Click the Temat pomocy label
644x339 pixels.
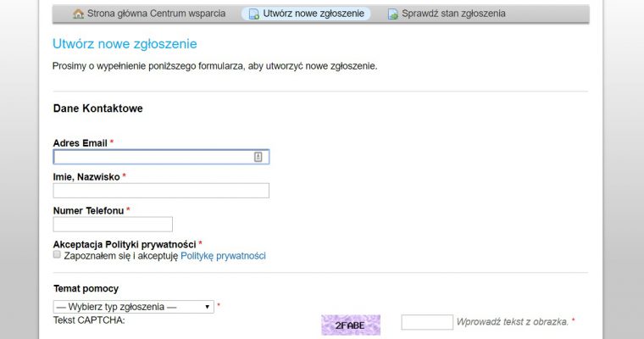86,288
